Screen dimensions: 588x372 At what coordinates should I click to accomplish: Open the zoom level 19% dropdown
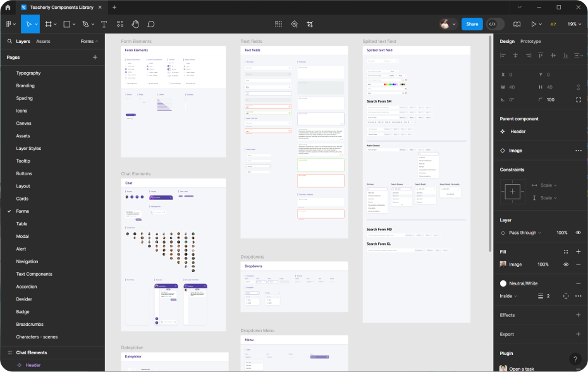coord(574,24)
